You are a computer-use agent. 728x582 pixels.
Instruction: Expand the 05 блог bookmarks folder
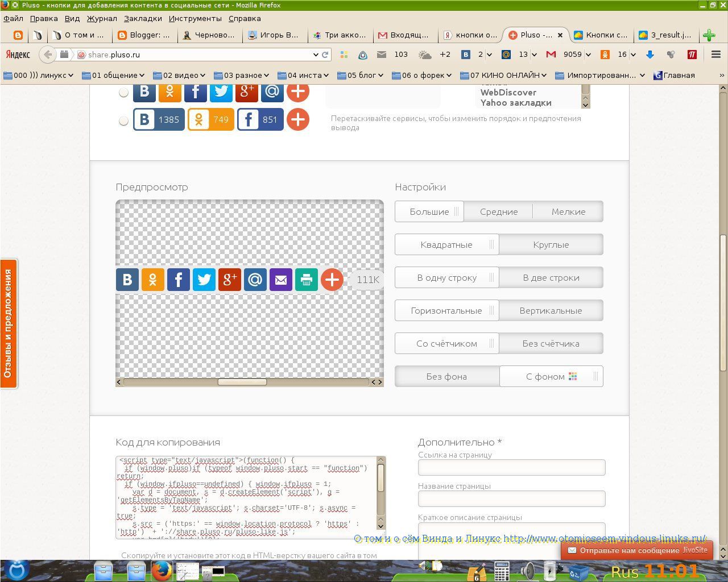pos(361,75)
